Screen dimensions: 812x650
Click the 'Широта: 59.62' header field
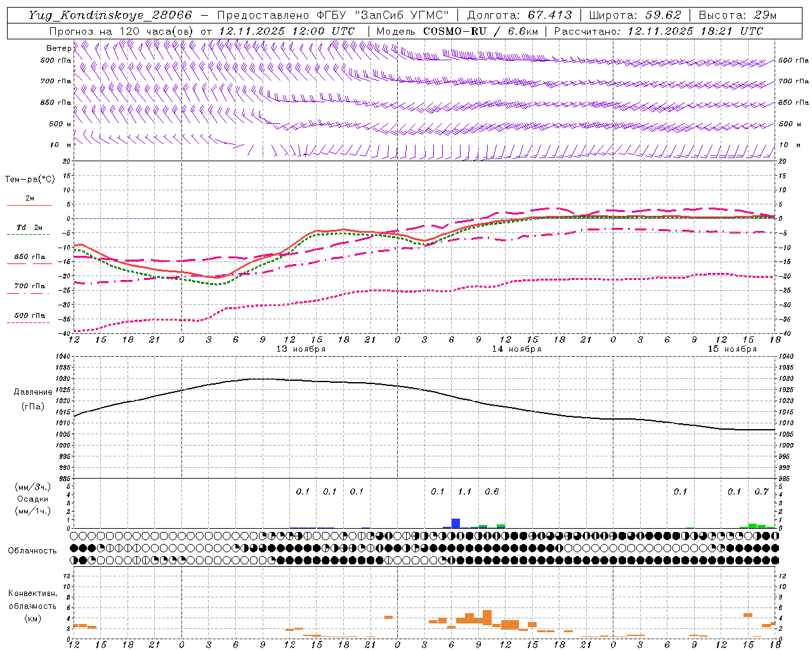pos(635,15)
